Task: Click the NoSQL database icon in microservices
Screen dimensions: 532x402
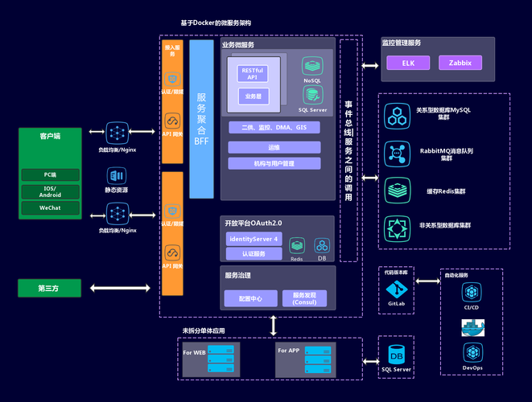Action: click(x=312, y=66)
